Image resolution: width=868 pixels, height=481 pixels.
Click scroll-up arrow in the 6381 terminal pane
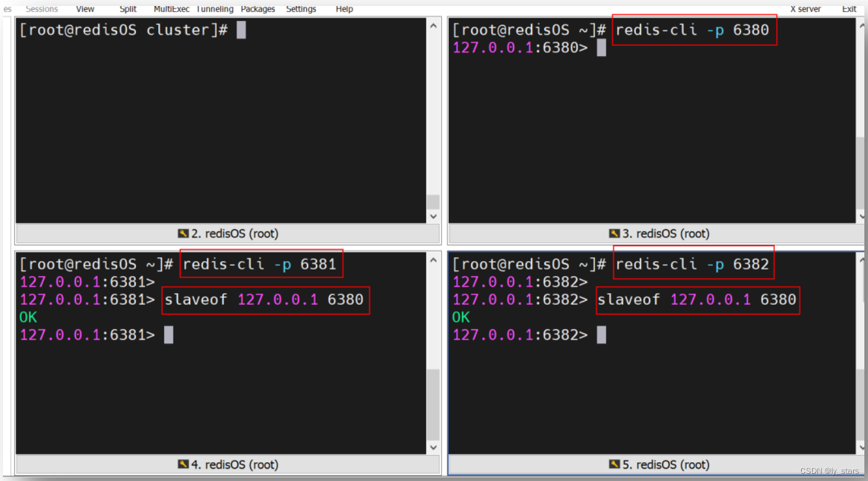(x=433, y=260)
